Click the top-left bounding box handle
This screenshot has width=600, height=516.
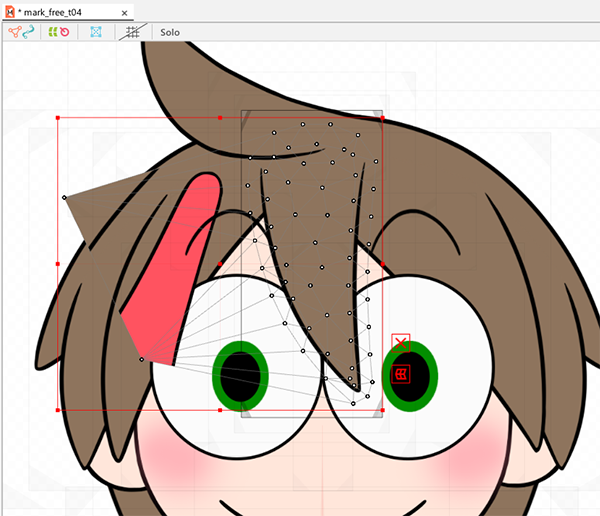pos(58,118)
